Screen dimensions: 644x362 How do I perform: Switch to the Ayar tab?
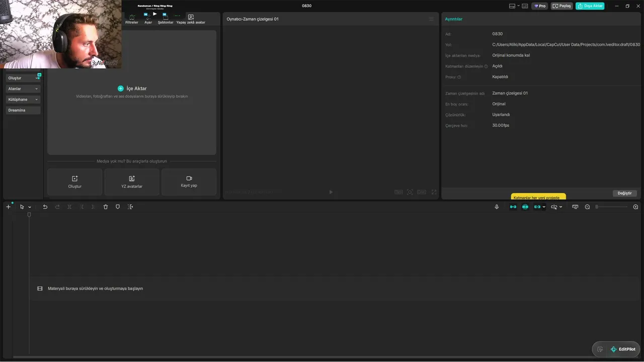(148, 19)
